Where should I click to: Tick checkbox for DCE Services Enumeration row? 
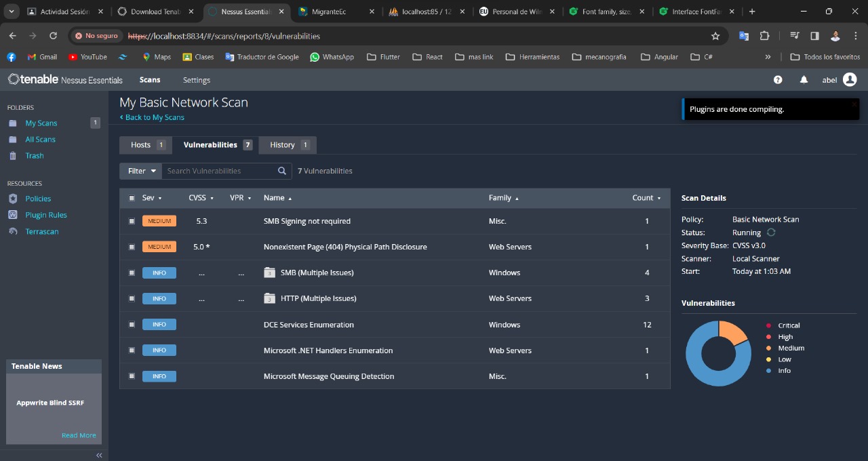click(x=132, y=325)
